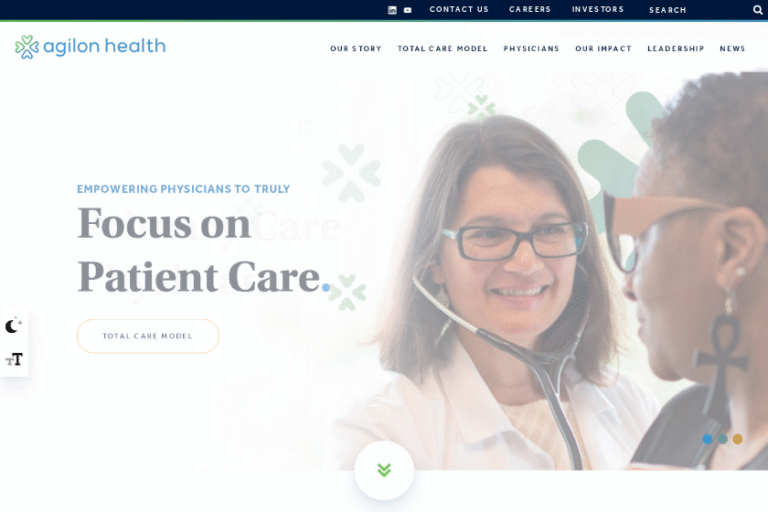This screenshot has height=512, width=768.
Task: Click the Total Care Model hero button
Action: pyautogui.click(x=148, y=336)
